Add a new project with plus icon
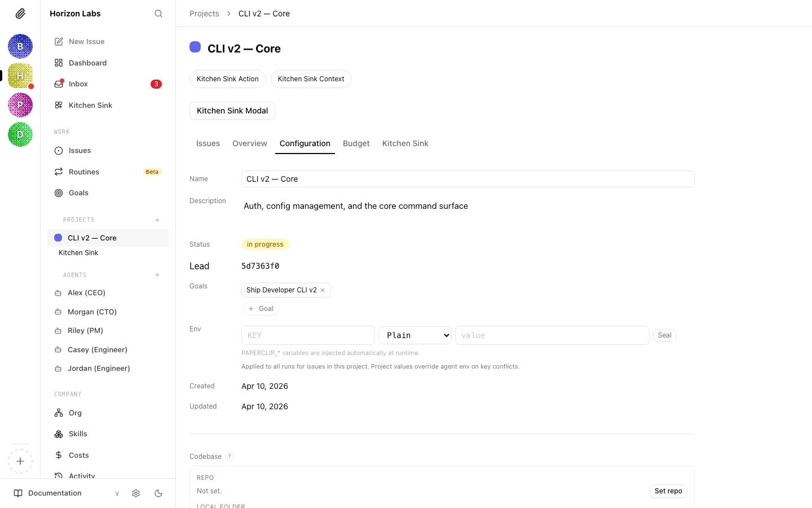 (x=157, y=220)
